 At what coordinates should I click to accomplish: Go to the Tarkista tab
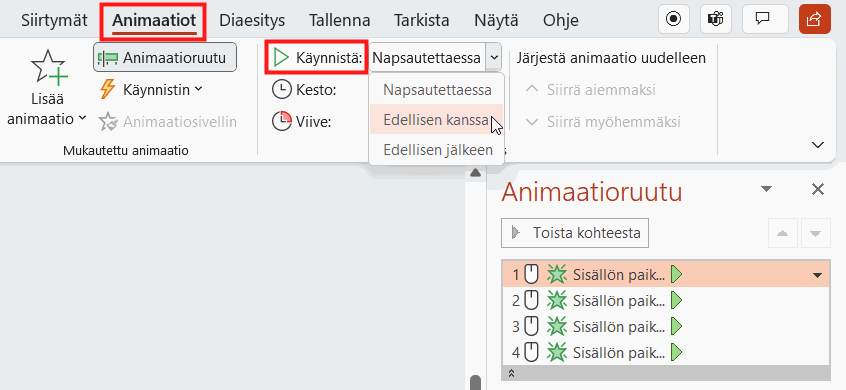422,20
